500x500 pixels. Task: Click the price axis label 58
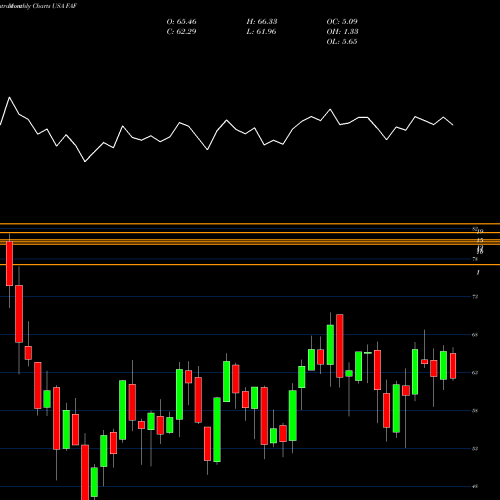coord(475,410)
